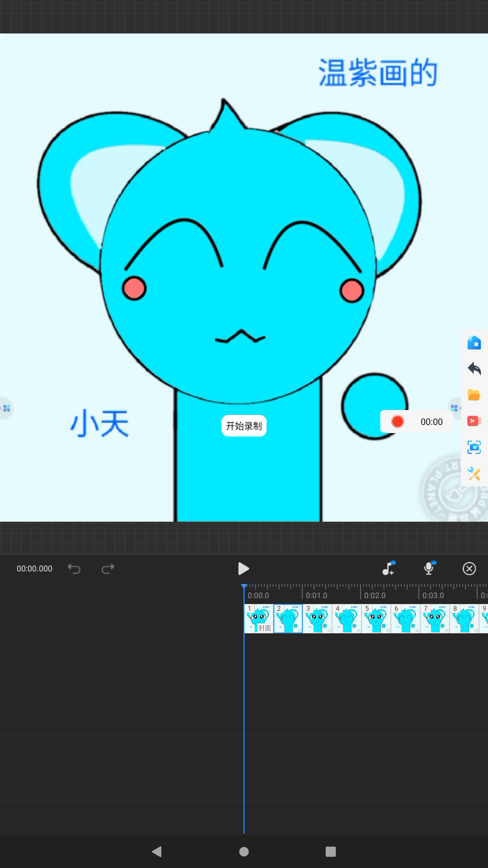Undo the last timeline action
488x868 pixels.
[74, 569]
